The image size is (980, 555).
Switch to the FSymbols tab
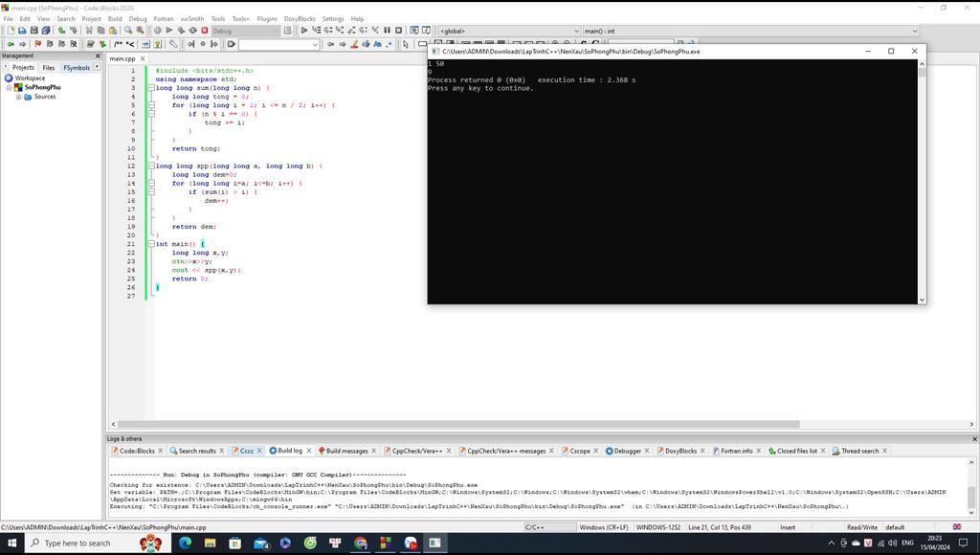[x=77, y=68]
